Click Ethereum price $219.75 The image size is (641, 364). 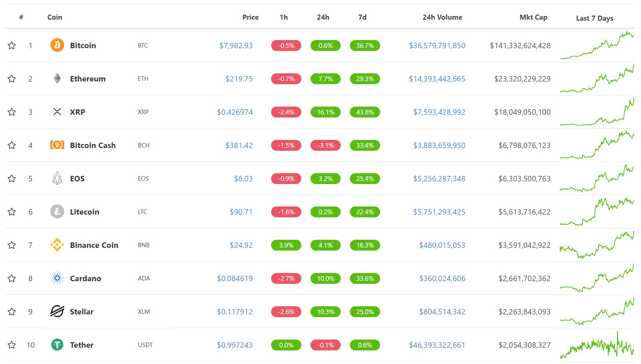pyautogui.click(x=239, y=78)
